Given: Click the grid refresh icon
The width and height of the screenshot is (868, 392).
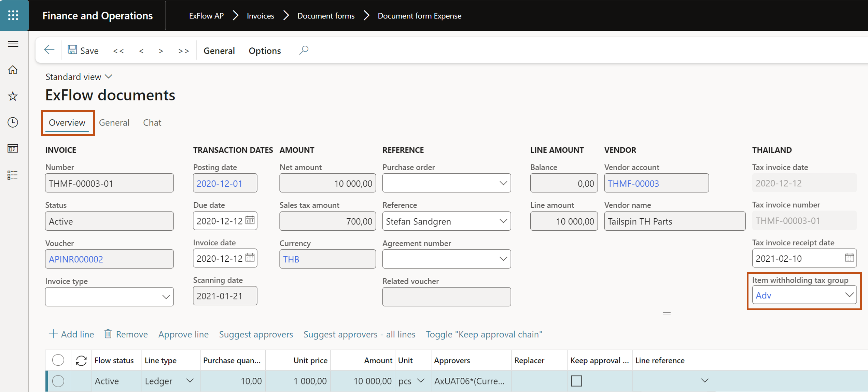Looking at the screenshot, I should (x=81, y=361).
